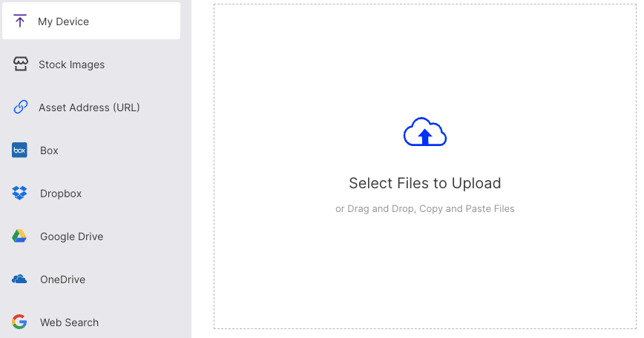Choose Dropbox as the upload source

coord(61,193)
